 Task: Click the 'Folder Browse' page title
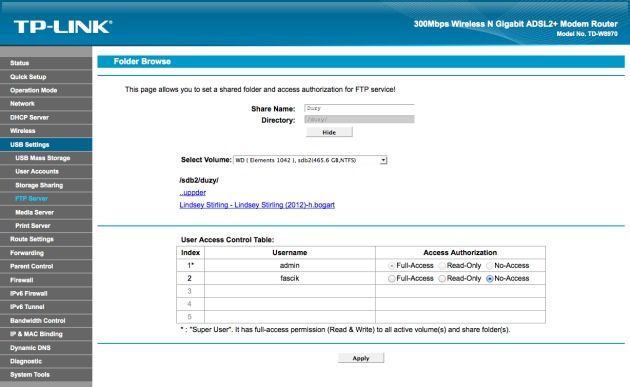[142, 61]
